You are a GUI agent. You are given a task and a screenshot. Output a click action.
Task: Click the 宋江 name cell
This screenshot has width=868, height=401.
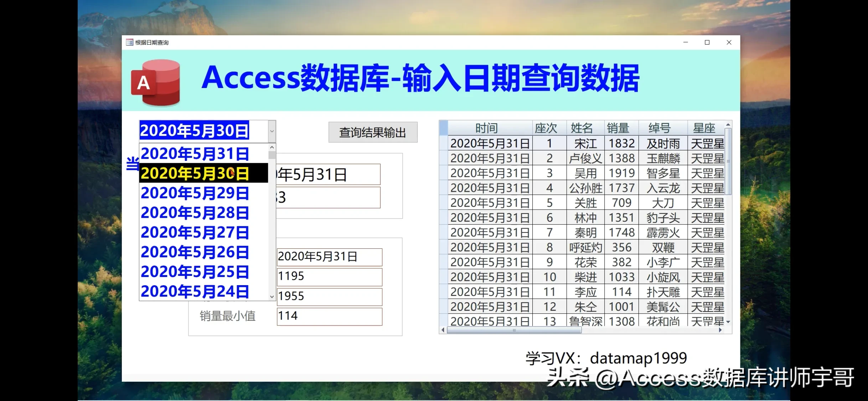click(585, 143)
